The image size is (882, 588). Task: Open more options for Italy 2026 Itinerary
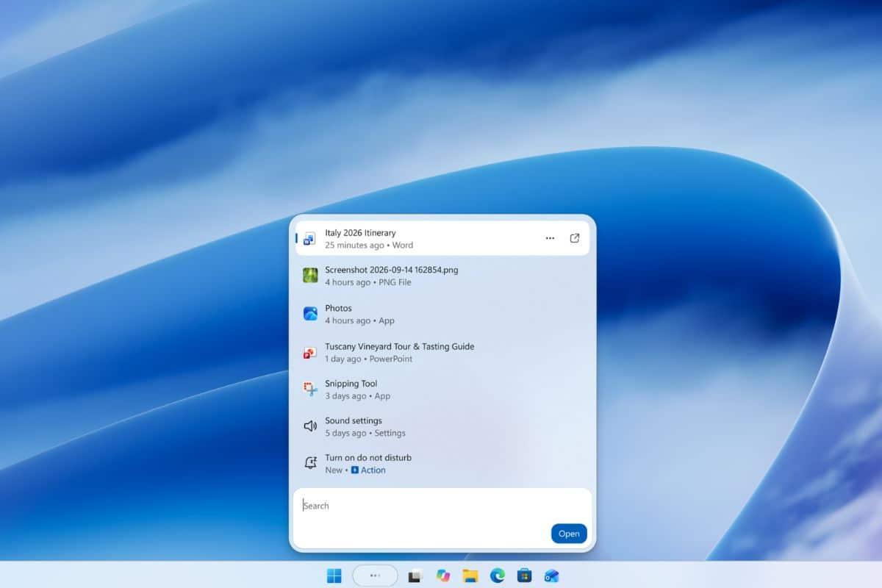click(x=550, y=238)
